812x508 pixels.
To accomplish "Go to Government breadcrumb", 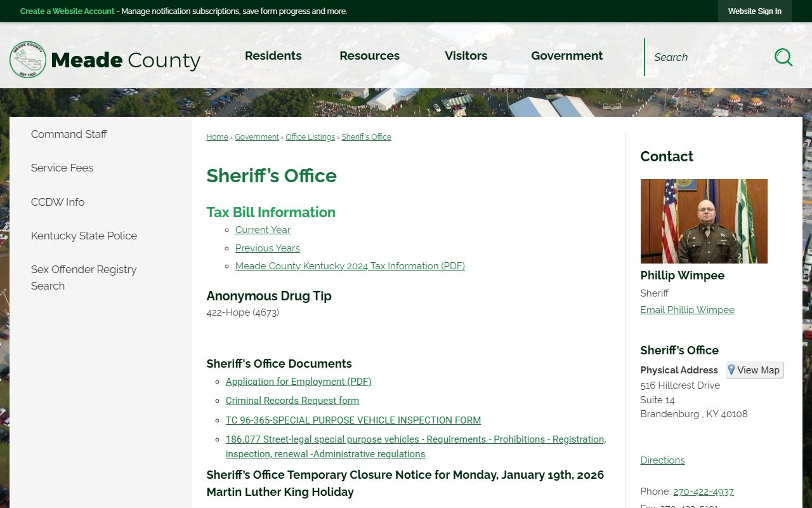I will (257, 137).
